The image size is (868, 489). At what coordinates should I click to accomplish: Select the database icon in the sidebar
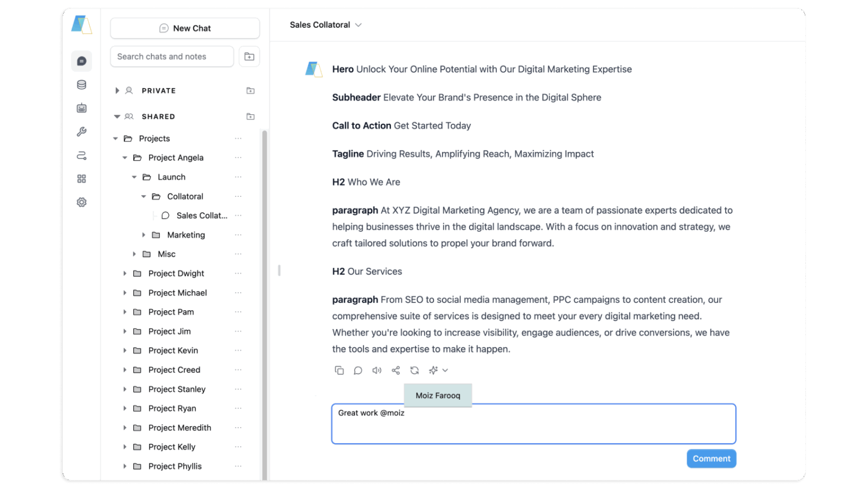point(81,84)
